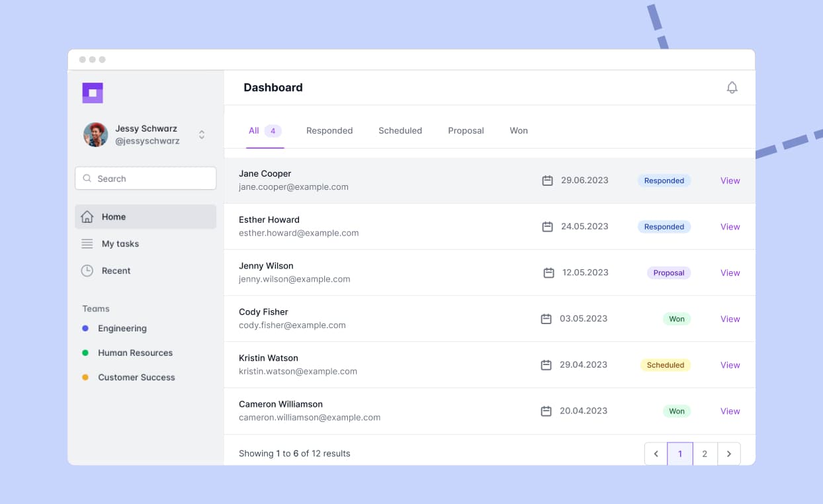The height and width of the screenshot is (504, 823).
Task: Click the Teams section label
Action: pyautogui.click(x=96, y=309)
